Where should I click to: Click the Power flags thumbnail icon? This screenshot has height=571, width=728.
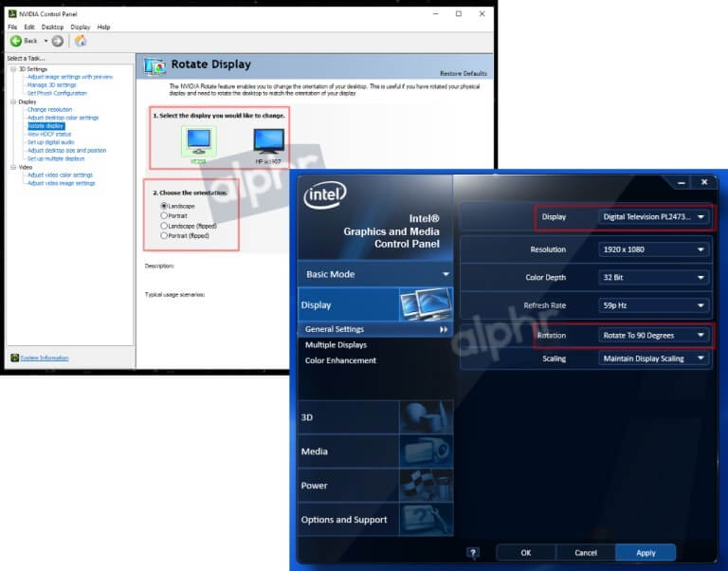click(x=426, y=486)
